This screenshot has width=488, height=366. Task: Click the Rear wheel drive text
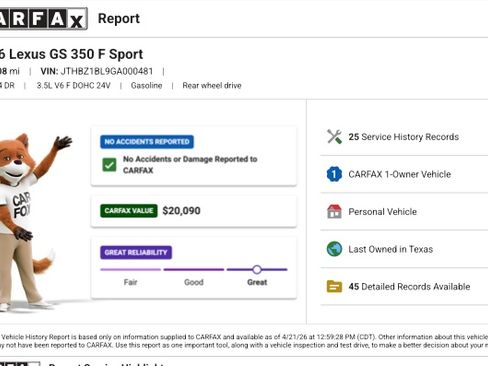click(x=212, y=86)
